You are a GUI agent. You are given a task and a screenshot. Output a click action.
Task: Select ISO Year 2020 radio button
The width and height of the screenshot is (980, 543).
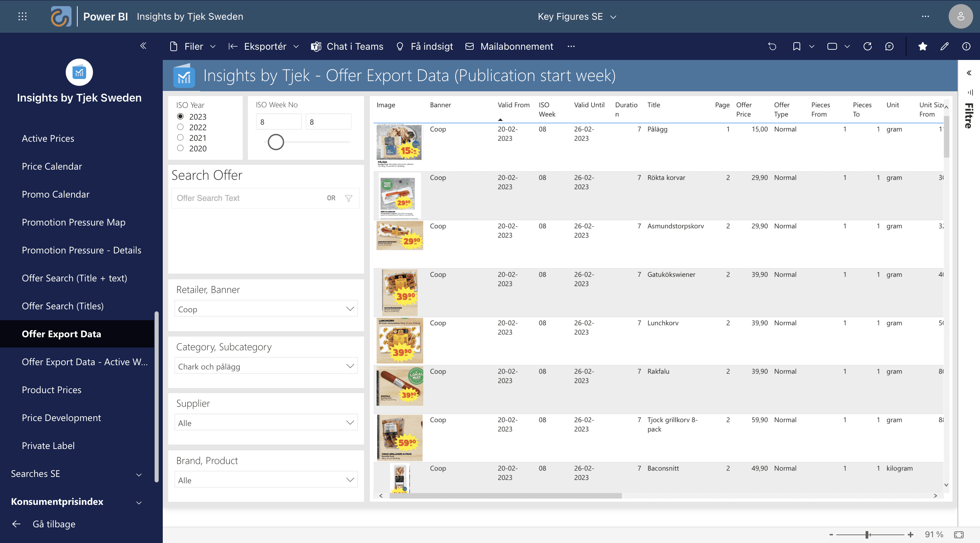pyautogui.click(x=180, y=149)
